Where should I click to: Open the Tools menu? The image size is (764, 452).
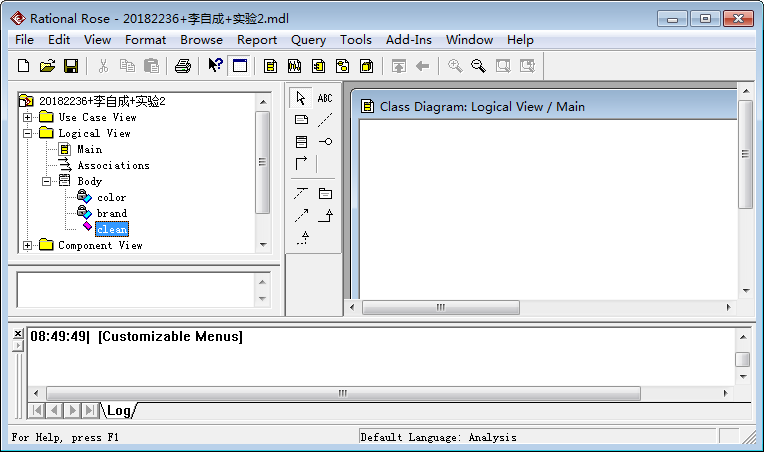point(356,40)
